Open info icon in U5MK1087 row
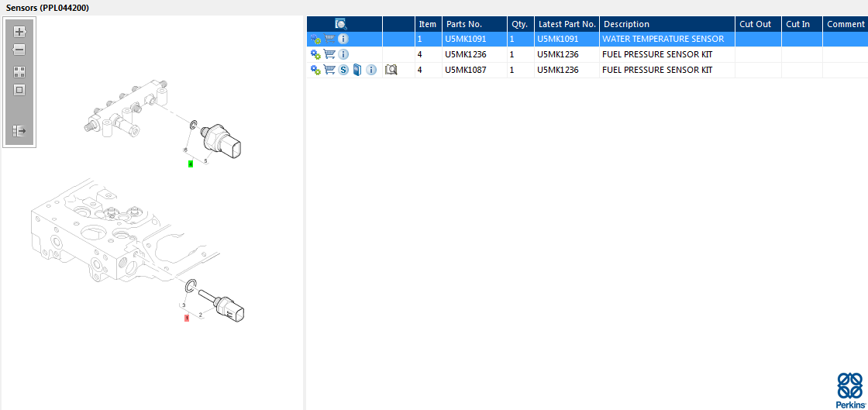This screenshot has width=868, height=410. point(371,70)
